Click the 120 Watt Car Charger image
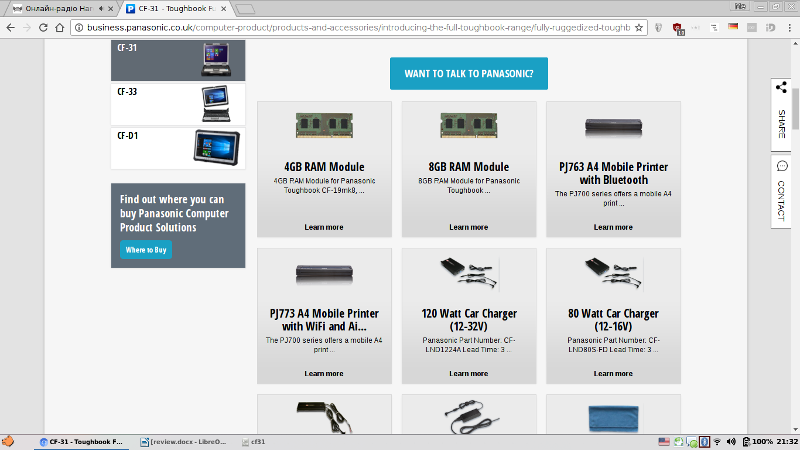Image resolution: width=800 pixels, height=450 pixels. [x=469, y=273]
